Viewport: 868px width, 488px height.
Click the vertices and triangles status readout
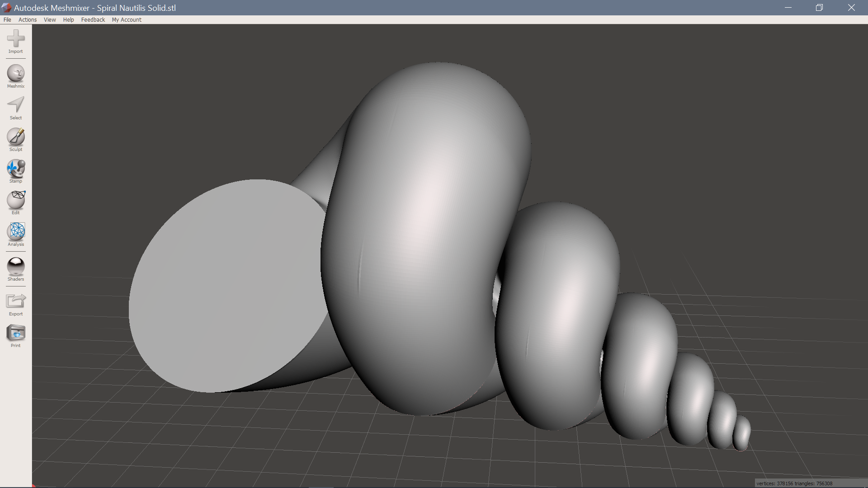tap(794, 483)
